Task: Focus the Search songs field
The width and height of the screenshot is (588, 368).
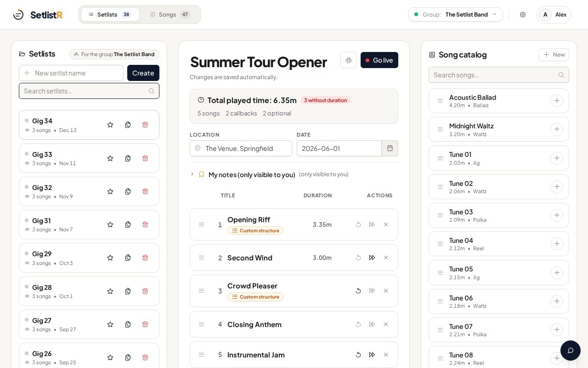Action: pos(499,75)
